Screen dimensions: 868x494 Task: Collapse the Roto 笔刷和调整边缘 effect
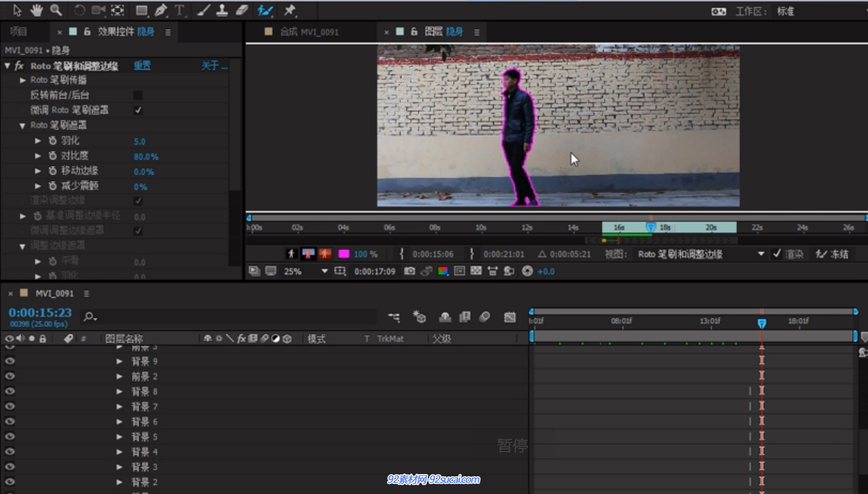pyautogui.click(x=8, y=66)
